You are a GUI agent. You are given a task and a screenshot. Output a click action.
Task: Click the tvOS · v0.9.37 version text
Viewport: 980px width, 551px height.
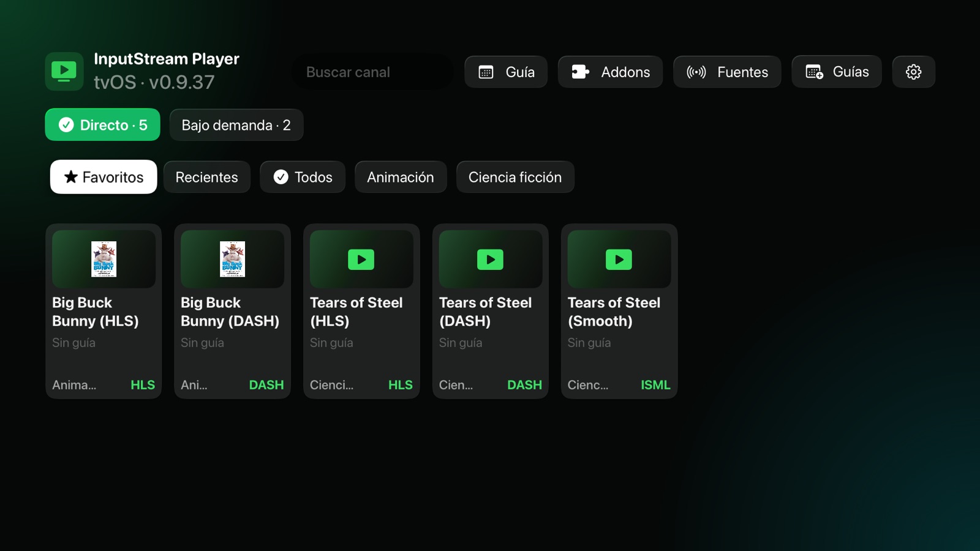pos(154,82)
